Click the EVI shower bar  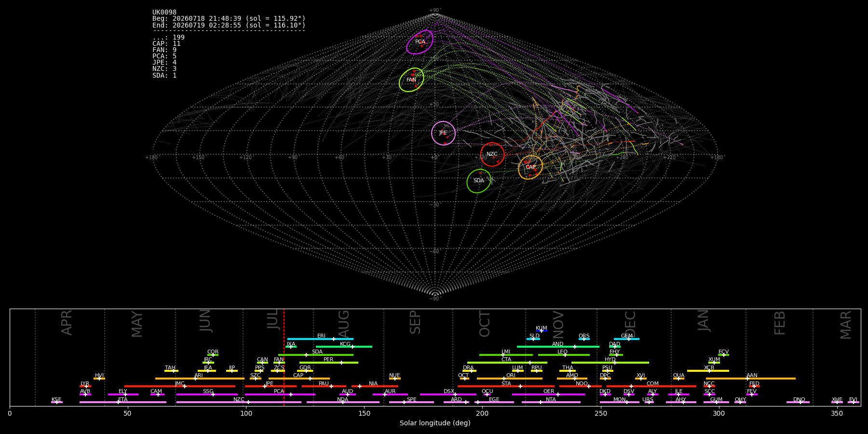tap(853, 402)
